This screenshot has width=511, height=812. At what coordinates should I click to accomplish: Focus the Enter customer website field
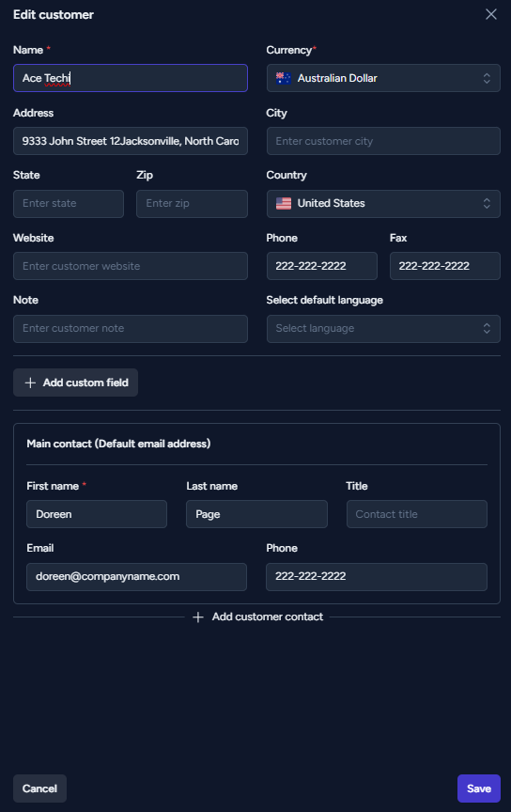tap(131, 266)
